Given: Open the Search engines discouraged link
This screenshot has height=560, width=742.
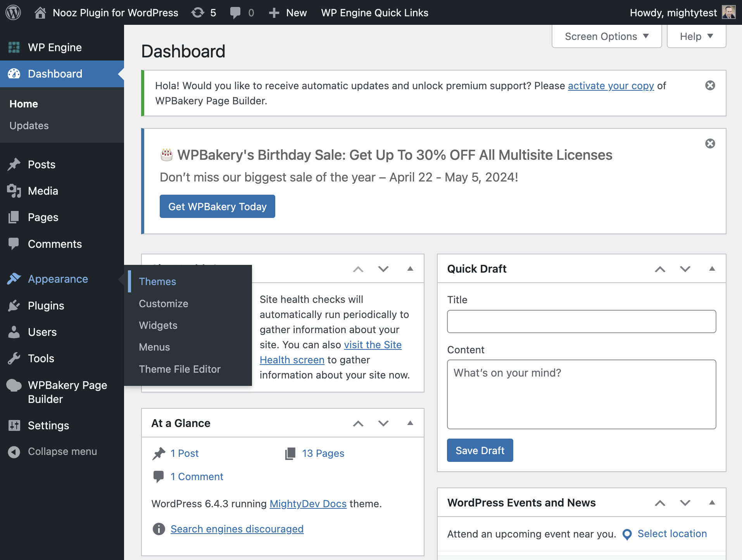Looking at the screenshot, I should click(237, 529).
